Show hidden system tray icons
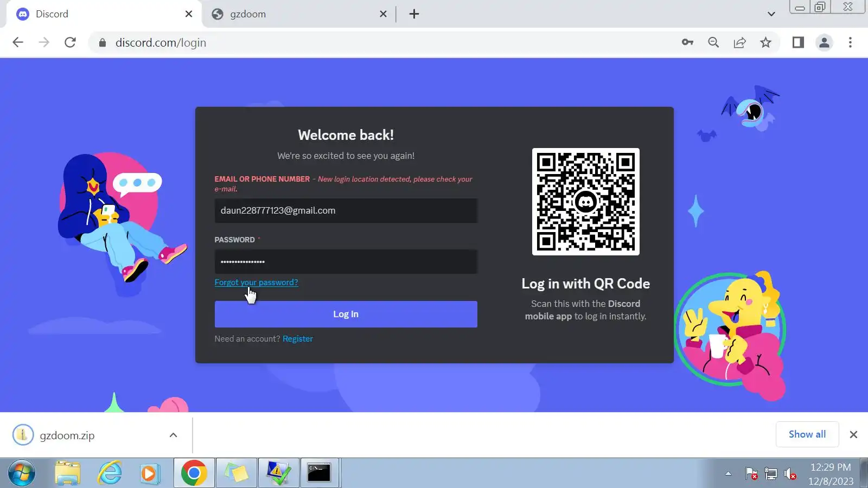The image size is (868, 488). point(728,474)
